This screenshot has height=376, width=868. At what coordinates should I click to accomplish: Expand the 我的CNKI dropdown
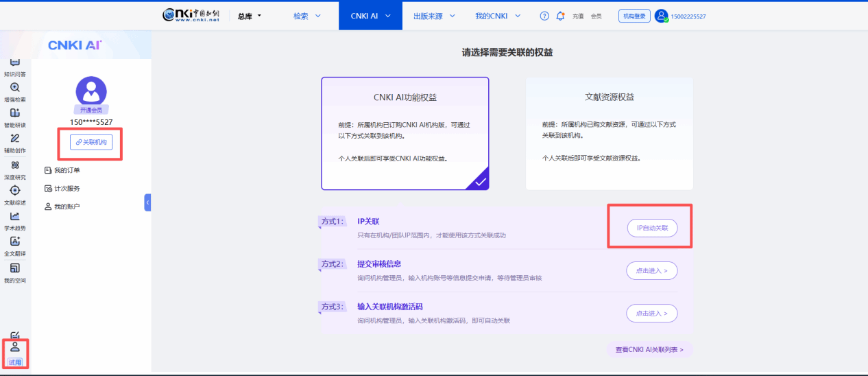[498, 16]
